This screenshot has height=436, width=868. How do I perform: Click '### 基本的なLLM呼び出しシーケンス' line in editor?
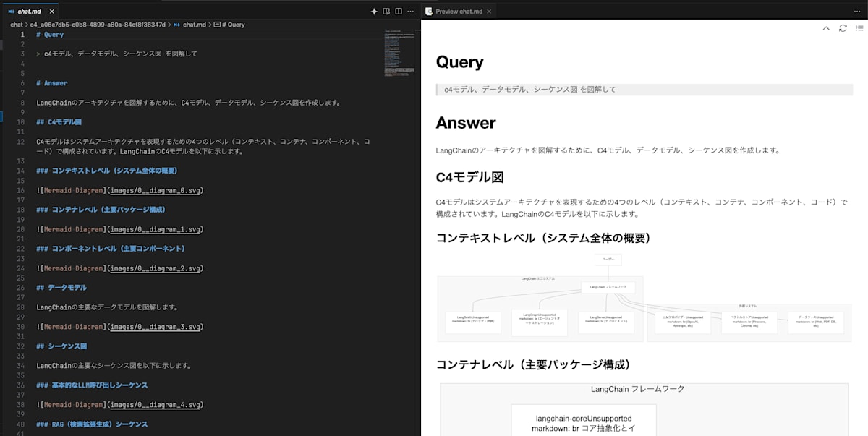92,385
